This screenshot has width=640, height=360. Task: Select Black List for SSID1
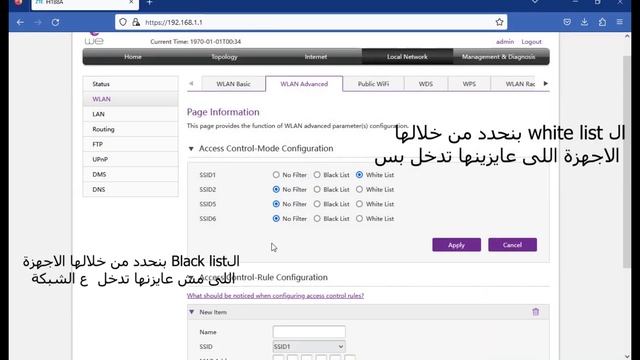[317, 175]
